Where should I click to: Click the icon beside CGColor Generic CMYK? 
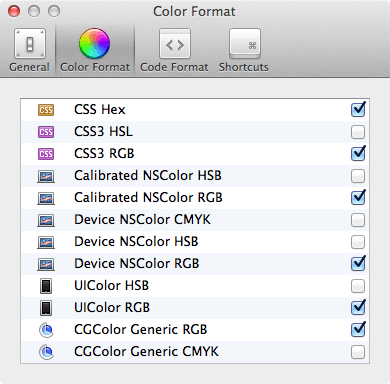46,352
